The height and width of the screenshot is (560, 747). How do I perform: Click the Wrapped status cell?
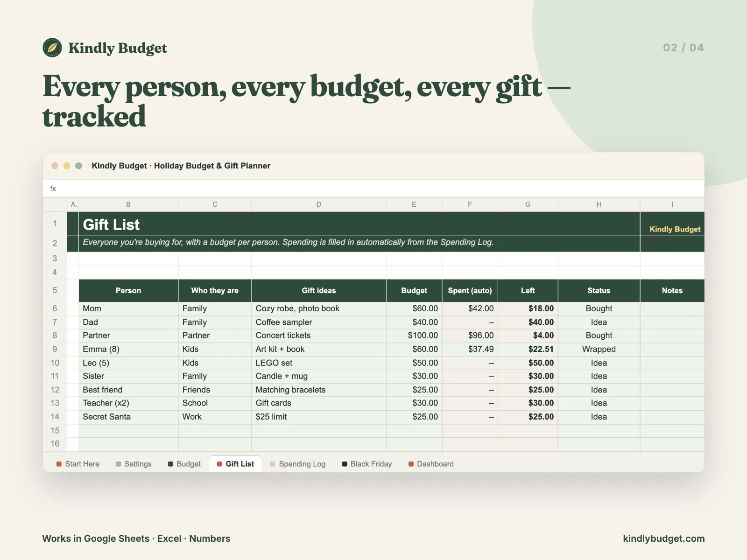[x=599, y=349]
